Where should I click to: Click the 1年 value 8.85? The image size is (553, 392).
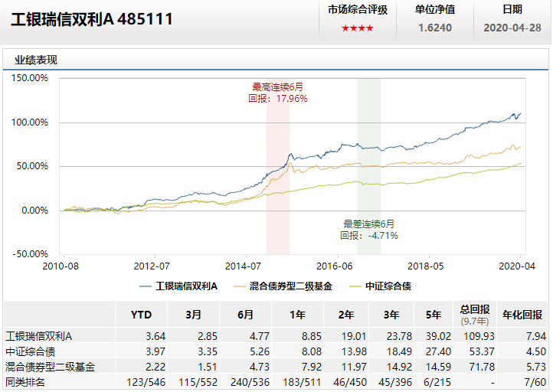click(312, 337)
